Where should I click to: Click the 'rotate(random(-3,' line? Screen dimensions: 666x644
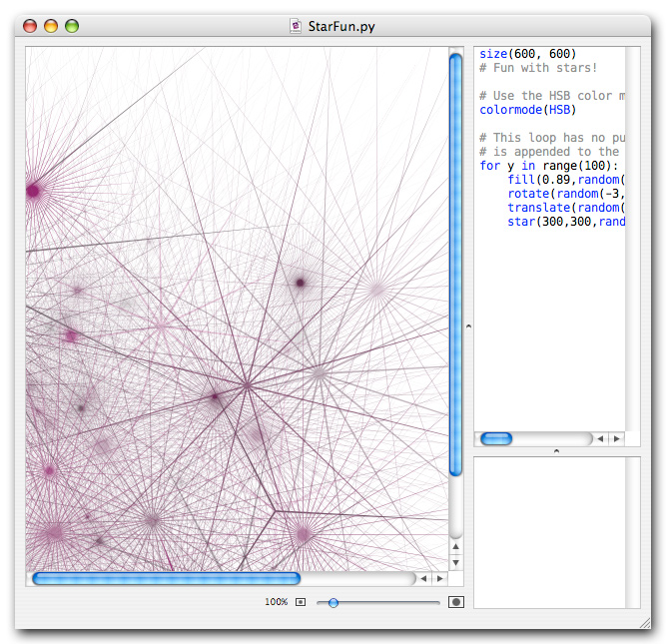pyautogui.click(x=566, y=194)
